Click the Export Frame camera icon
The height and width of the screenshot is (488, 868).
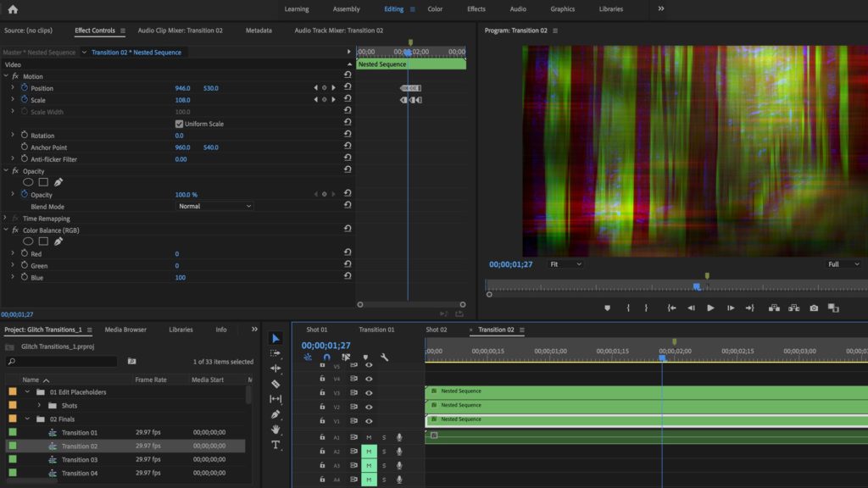(x=814, y=308)
